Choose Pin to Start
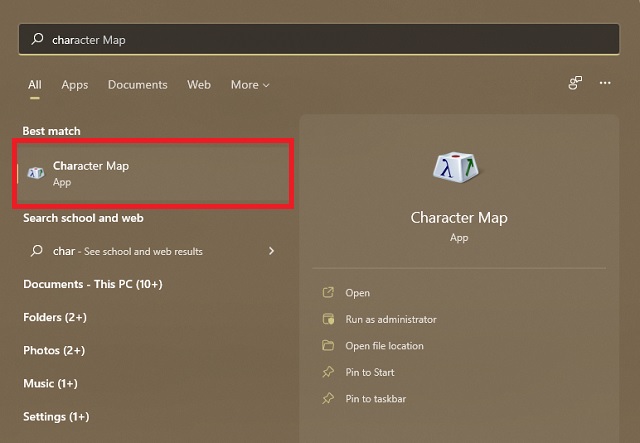 [370, 372]
